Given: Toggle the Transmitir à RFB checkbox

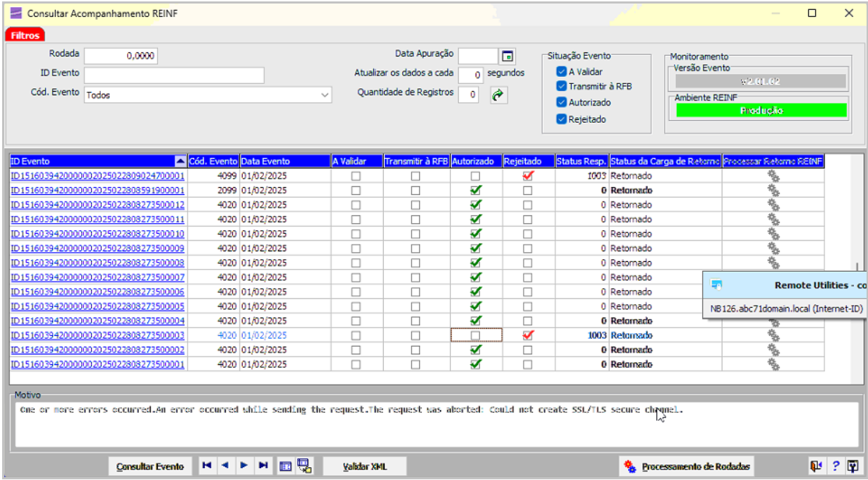Looking at the screenshot, I should pos(562,86).
